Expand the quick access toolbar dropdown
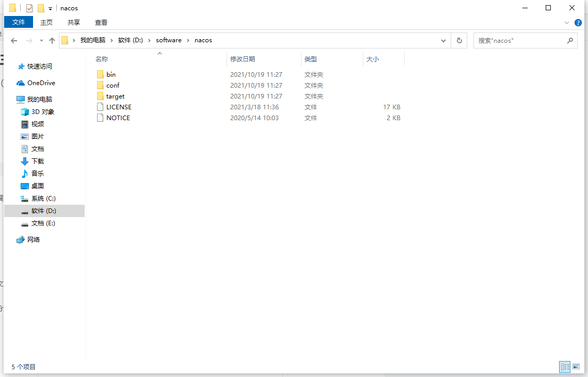588x377 pixels. 50,9
